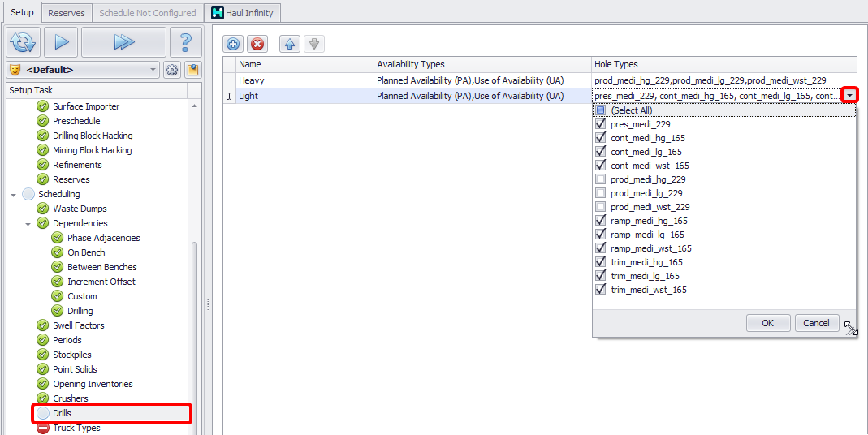Click the Phase Adjacencies status checkmark

click(x=57, y=238)
